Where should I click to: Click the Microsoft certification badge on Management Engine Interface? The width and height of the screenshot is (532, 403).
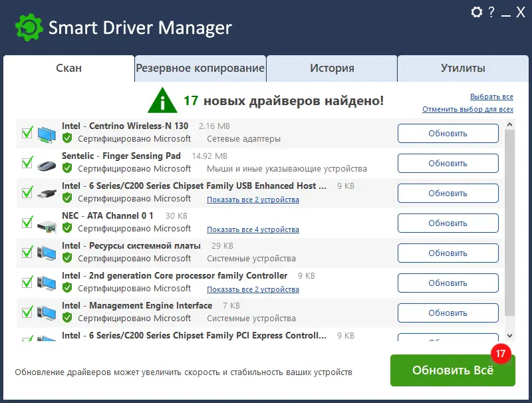click(67, 318)
